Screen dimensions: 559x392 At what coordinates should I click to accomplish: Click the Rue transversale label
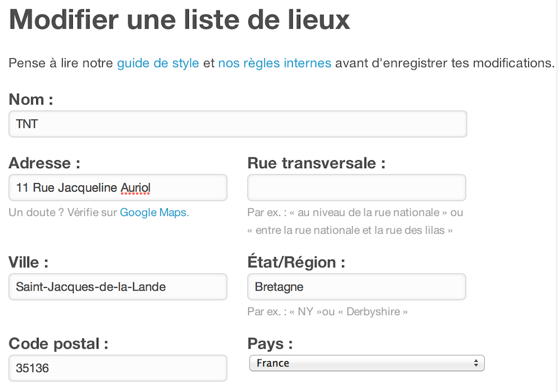coord(316,163)
